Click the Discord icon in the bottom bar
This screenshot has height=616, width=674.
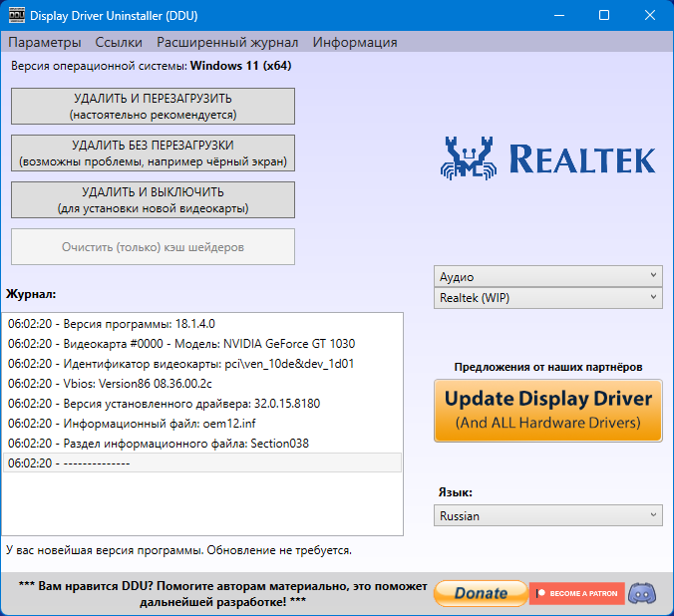pos(645,593)
